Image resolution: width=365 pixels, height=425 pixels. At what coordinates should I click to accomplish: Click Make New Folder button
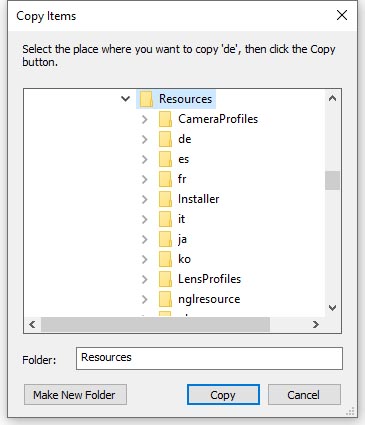(75, 395)
